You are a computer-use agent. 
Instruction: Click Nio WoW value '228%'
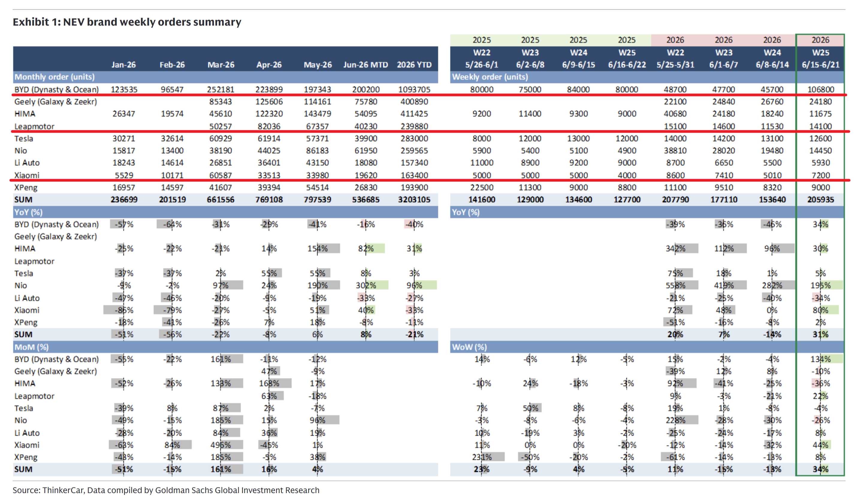[675, 420]
